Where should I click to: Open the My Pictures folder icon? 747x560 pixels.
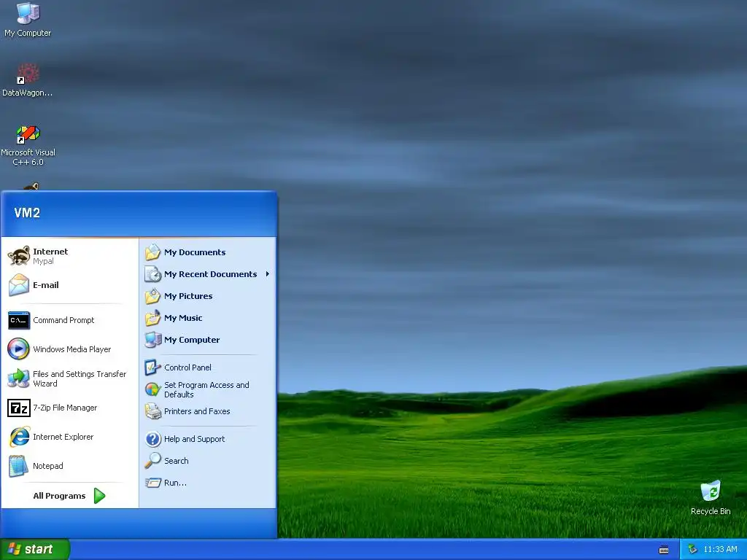tap(152, 296)
